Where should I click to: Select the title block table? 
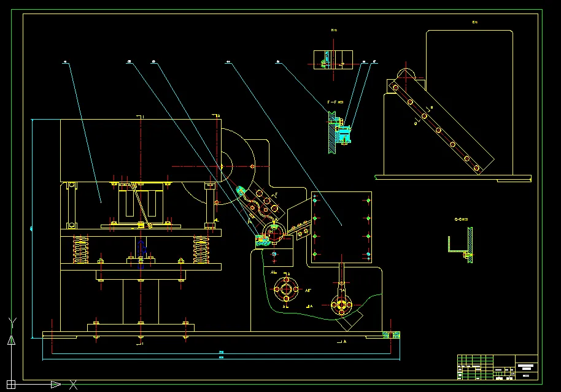[x=498, y=367]
